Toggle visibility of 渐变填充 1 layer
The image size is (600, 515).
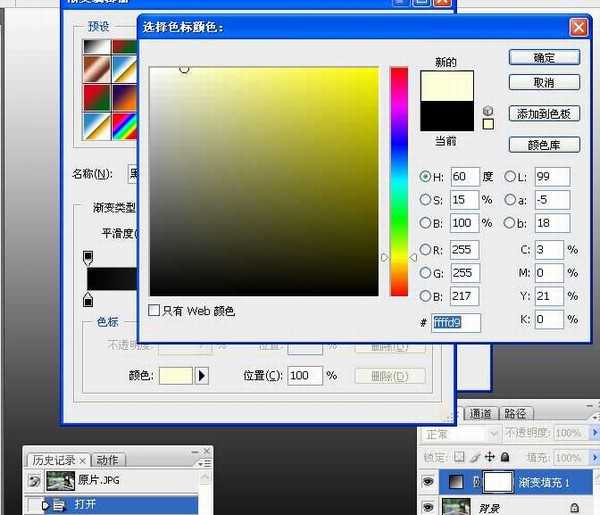click(429, 484)
